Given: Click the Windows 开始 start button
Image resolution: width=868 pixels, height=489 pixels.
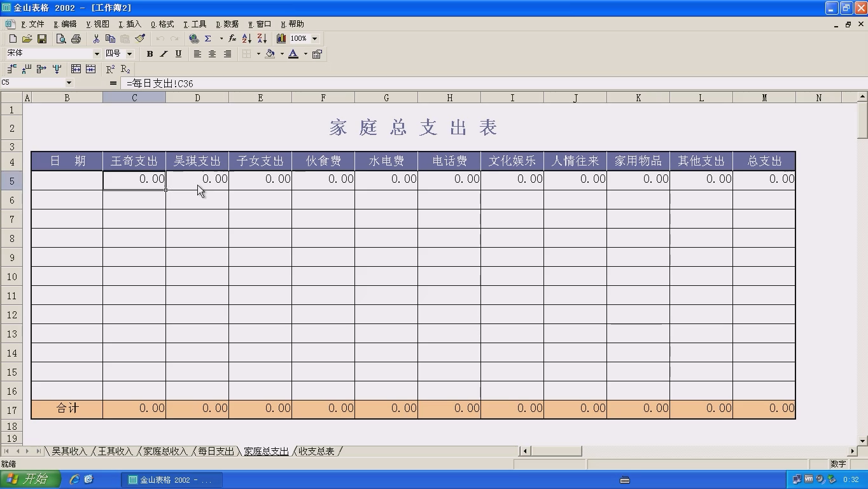Looking at the screenshot, I should click(x=30, y=479).
